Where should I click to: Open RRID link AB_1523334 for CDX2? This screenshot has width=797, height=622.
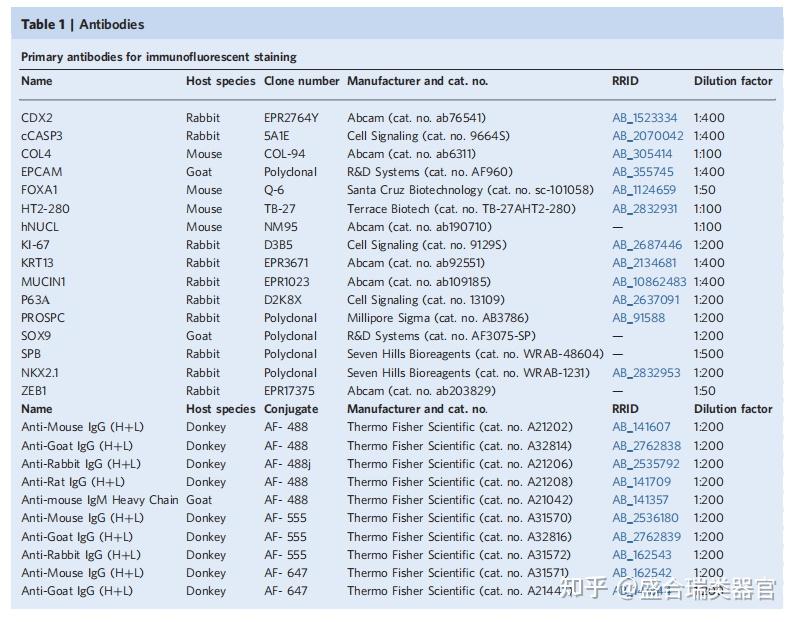(x=644, y=118)
